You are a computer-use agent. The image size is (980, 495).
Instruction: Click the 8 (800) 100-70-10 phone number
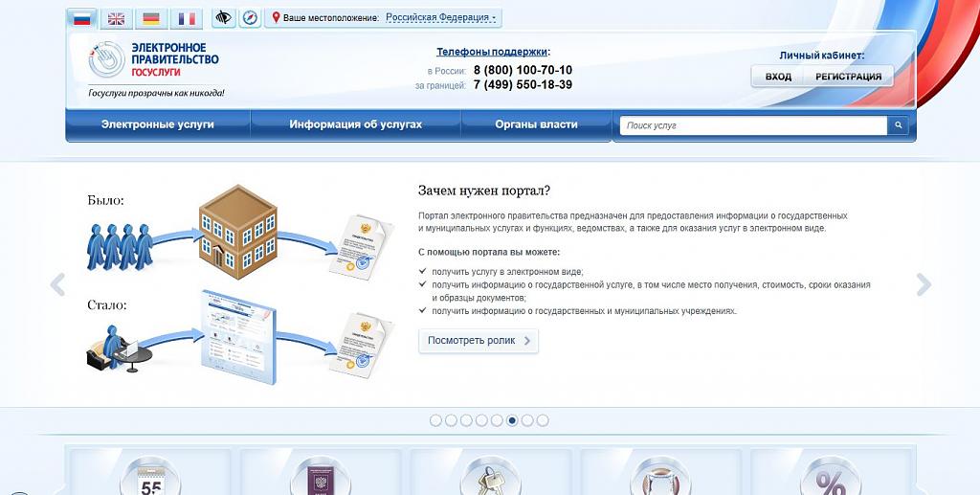(x=523, y=70)
